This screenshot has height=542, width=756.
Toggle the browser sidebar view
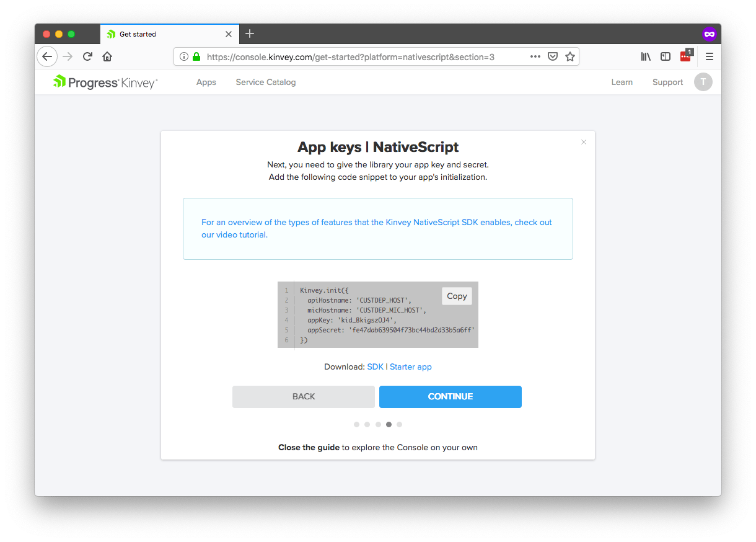pyautogui.click(x=666, y=56)
